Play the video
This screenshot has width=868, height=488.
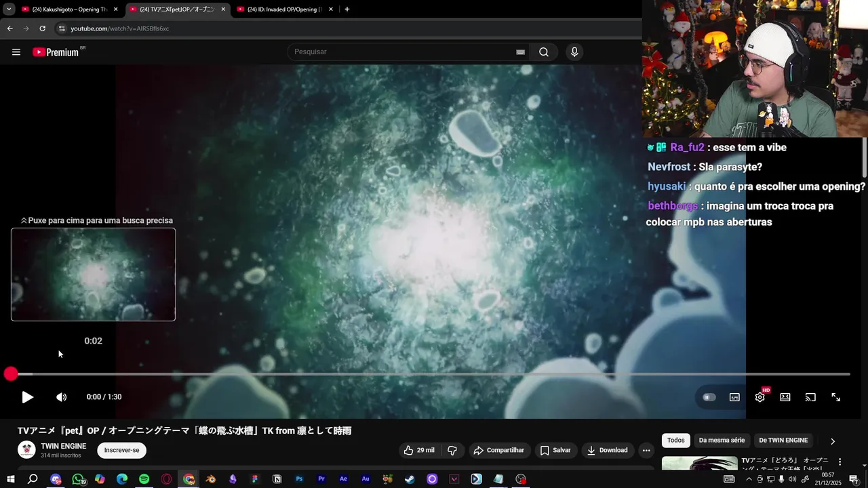(27, 397)
